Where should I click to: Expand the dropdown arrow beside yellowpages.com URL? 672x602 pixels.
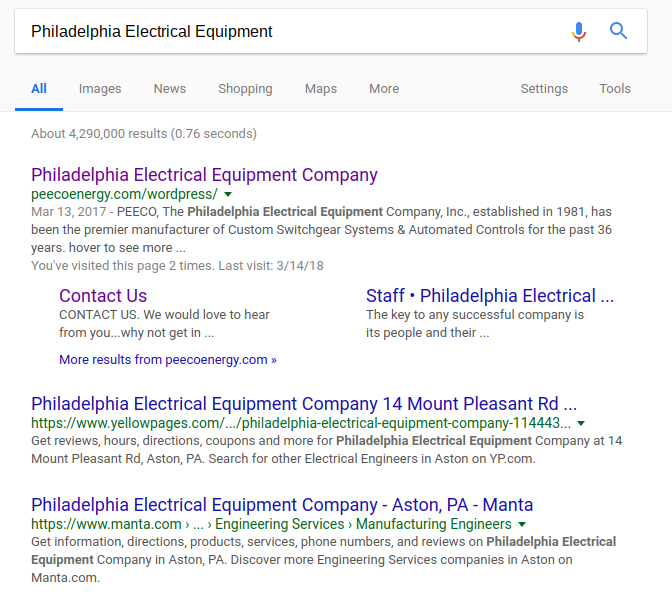(581, 423)
